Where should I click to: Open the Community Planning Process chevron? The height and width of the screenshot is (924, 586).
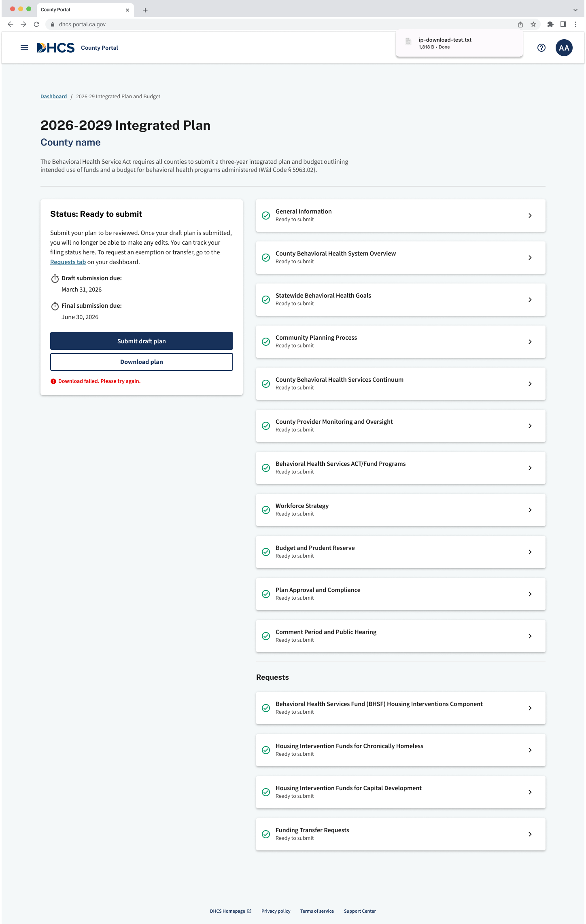(x=530, y=342)
